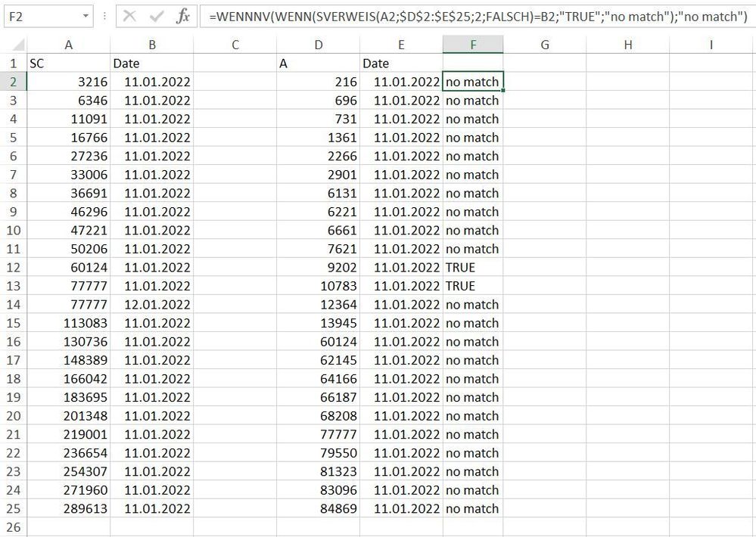Click cell 60124 in column D

click(318, 342)
